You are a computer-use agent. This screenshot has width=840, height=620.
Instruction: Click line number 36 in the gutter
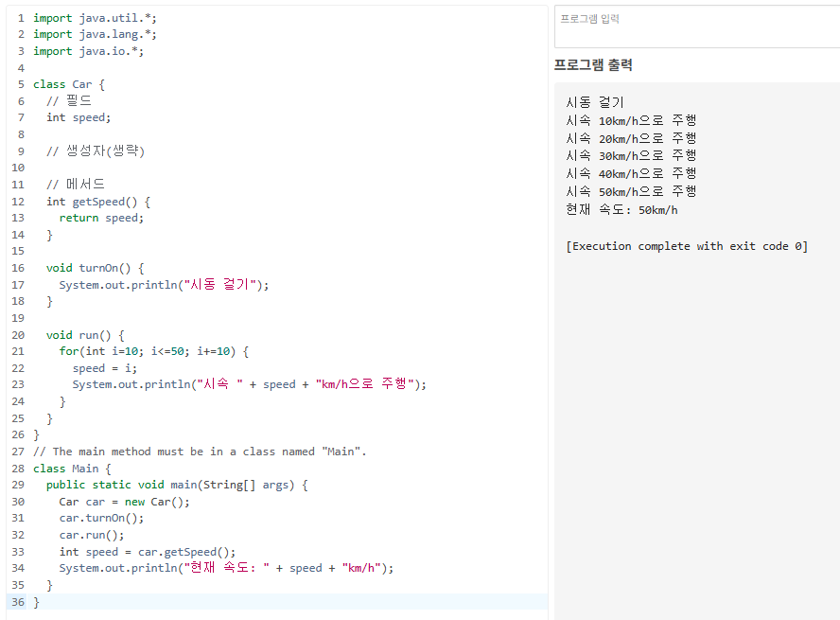[x=18, y=602]
